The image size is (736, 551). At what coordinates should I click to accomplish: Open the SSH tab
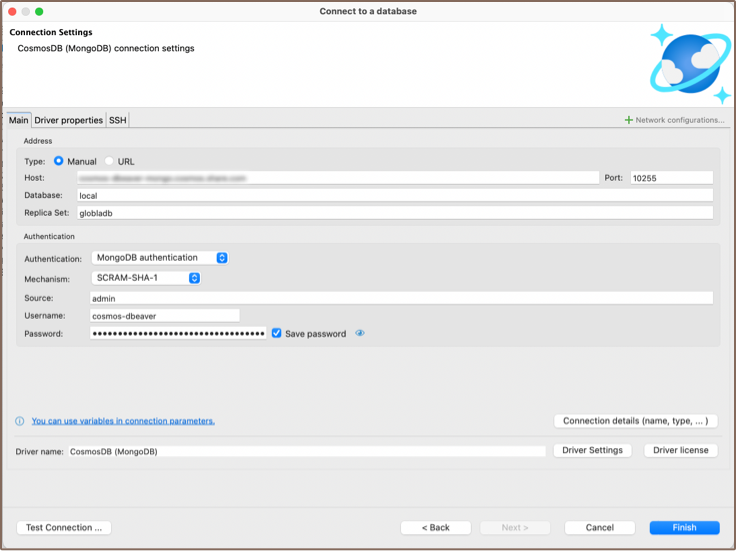tap(117, 120)
